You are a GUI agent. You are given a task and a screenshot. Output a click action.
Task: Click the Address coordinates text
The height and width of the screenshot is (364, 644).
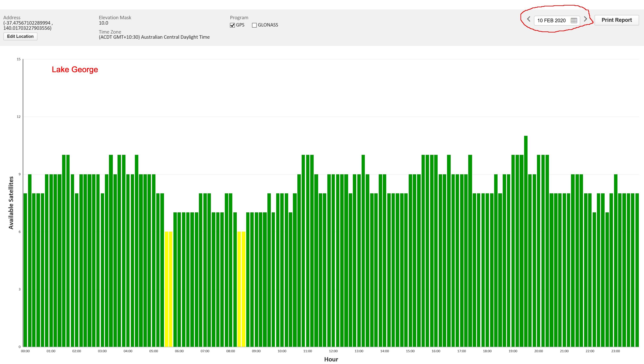coord(28,25)
